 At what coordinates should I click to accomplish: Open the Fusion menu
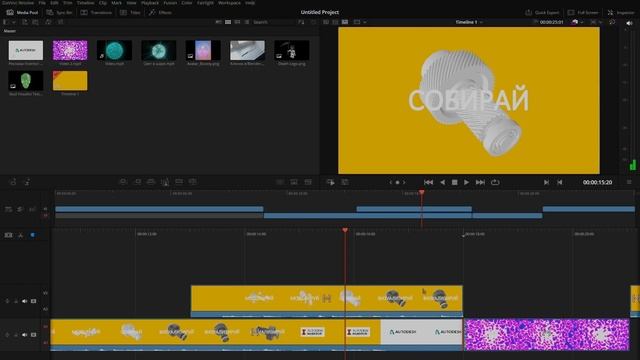pos(170,3)
